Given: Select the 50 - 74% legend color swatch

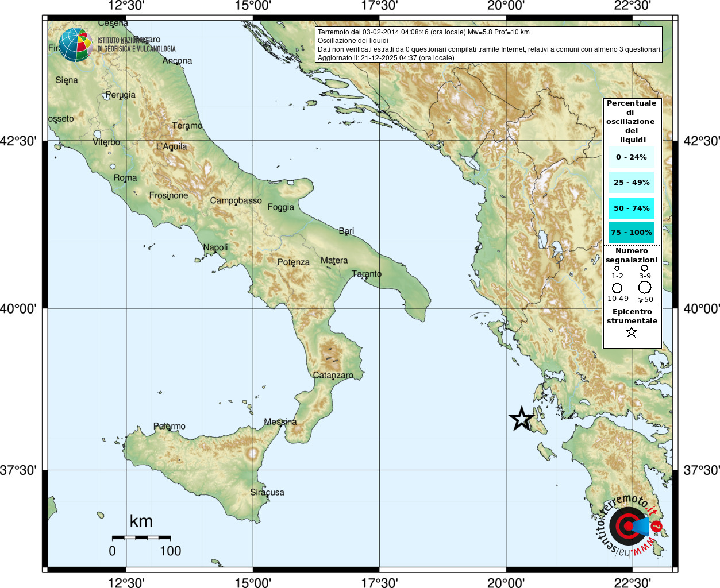Looking at the screenshot, I should pos(632,208).
